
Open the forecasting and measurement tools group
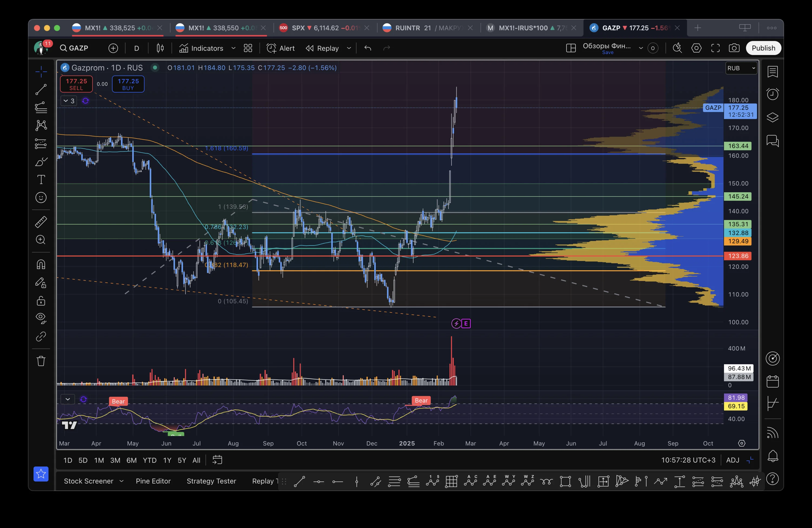[41, 143]
